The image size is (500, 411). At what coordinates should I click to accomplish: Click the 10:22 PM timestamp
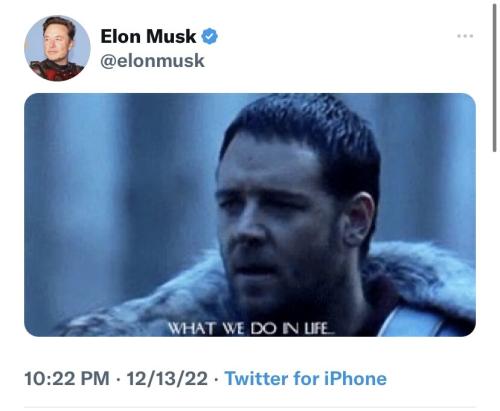point(67,379)
